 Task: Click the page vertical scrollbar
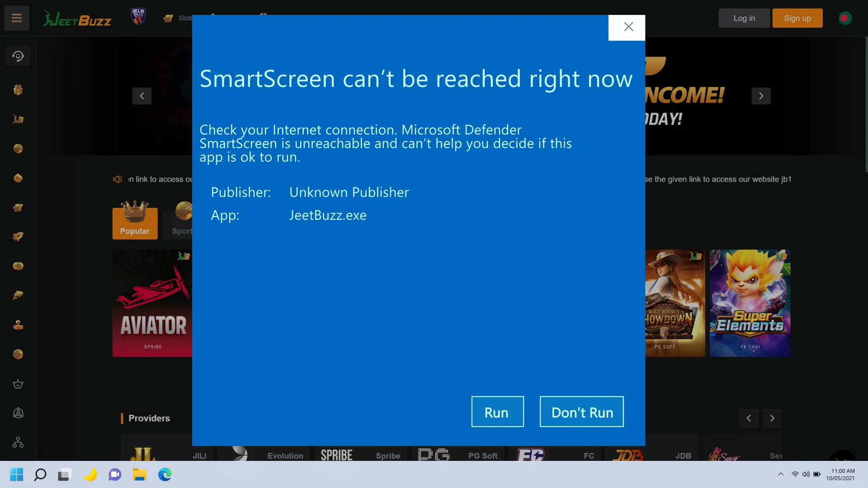866,105
